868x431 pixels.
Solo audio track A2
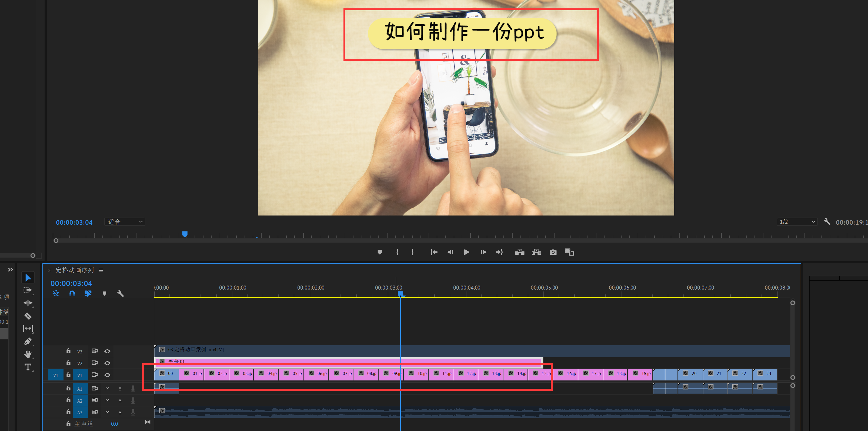click(x=120, y=401)
